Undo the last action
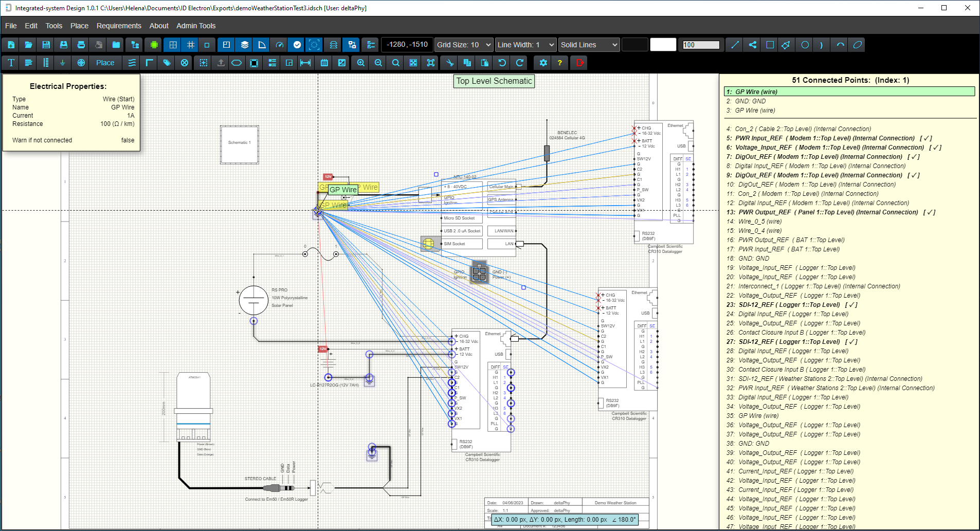This screenshot has height=531, width=980. (x=502, y=63)
